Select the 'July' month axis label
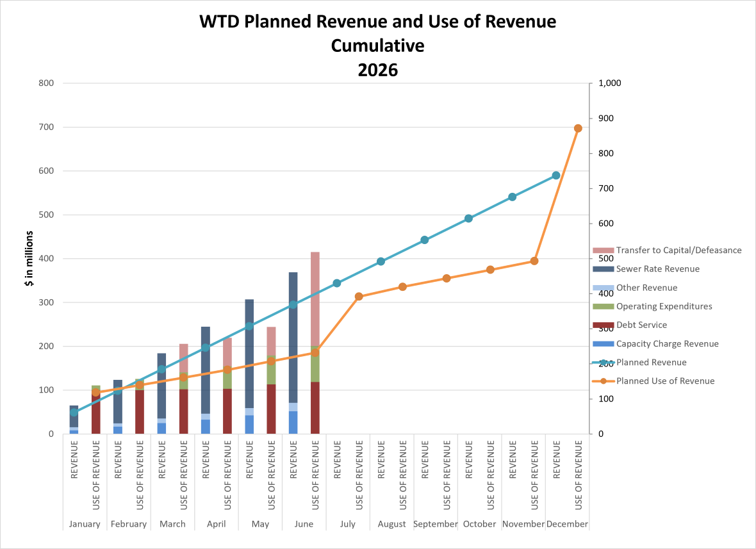The image size is (756, 549). pyautogui.click(x=348, y=524)
